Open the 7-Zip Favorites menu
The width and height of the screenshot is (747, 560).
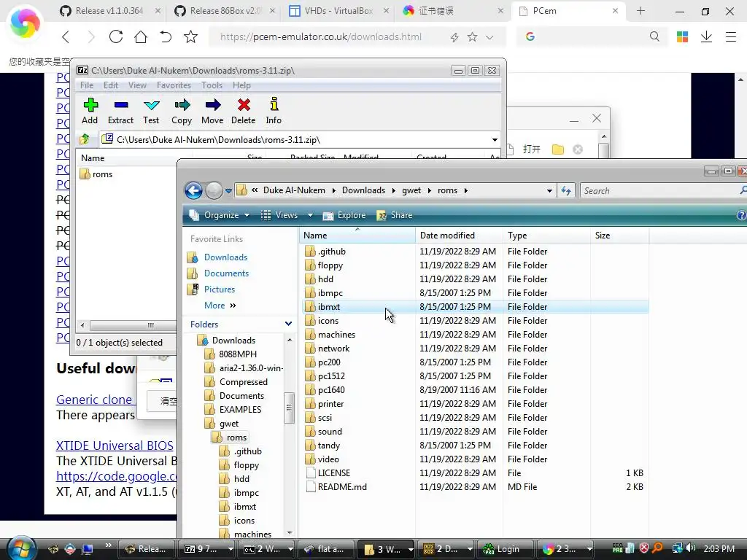click(x=174, y=85)
